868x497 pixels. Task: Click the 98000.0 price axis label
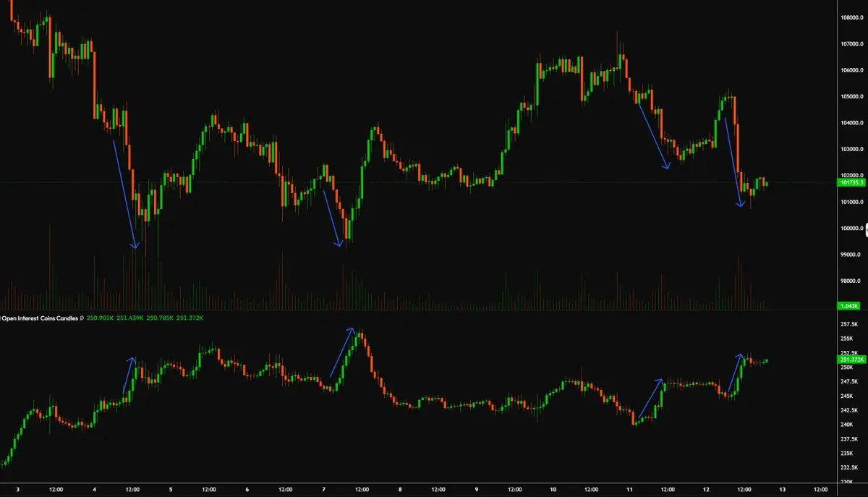[x=851, y=281]
